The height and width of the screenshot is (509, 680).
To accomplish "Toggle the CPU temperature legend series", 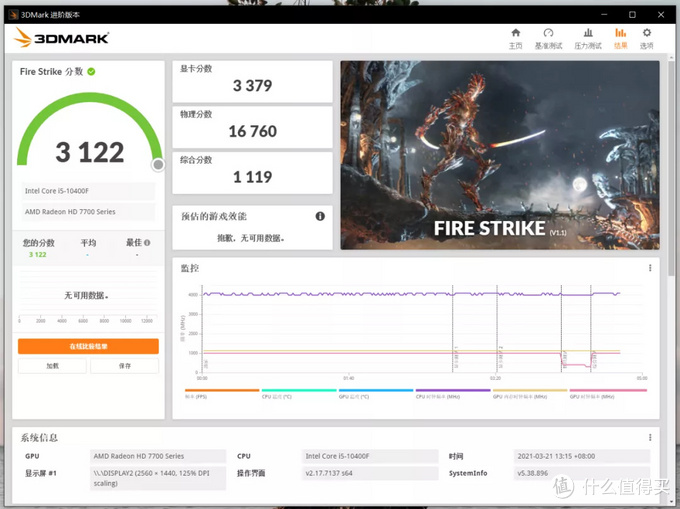I will point(298,393).
